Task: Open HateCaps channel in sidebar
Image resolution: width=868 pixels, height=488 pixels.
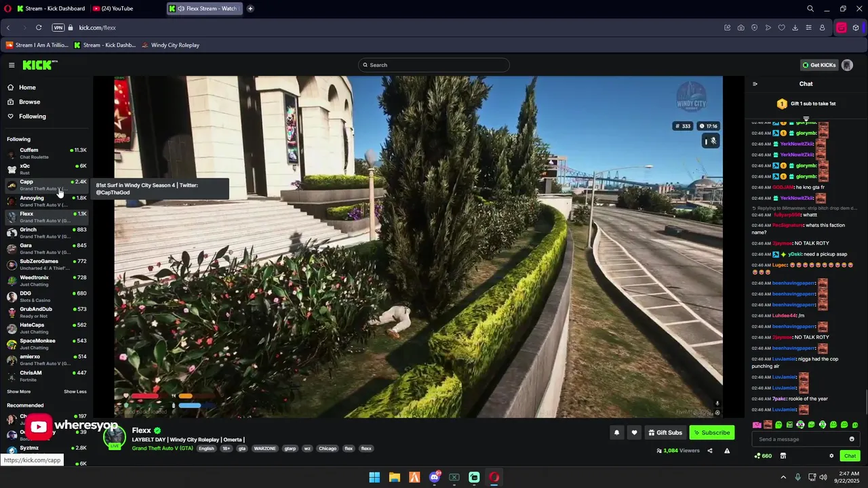Action: [47, 328]
